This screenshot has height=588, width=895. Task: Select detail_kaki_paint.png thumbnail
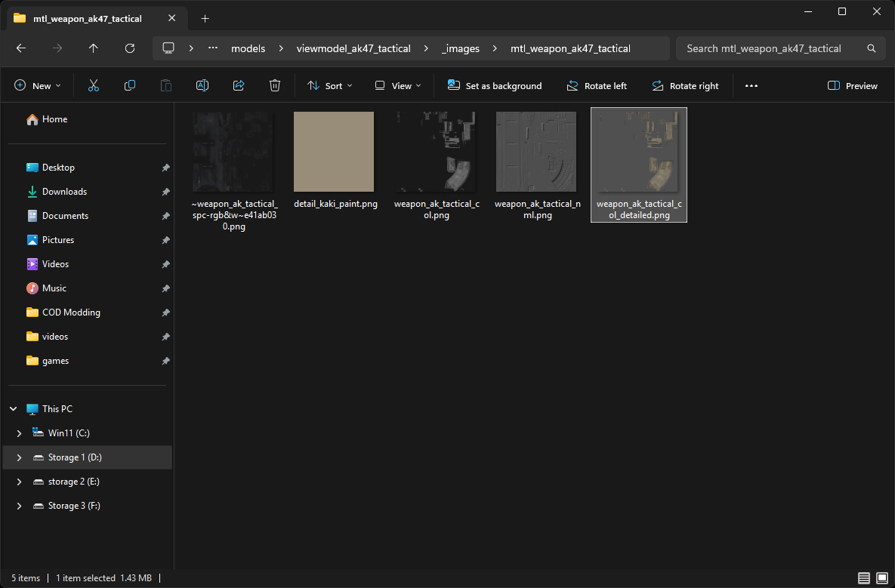click(x=334, y=152)
